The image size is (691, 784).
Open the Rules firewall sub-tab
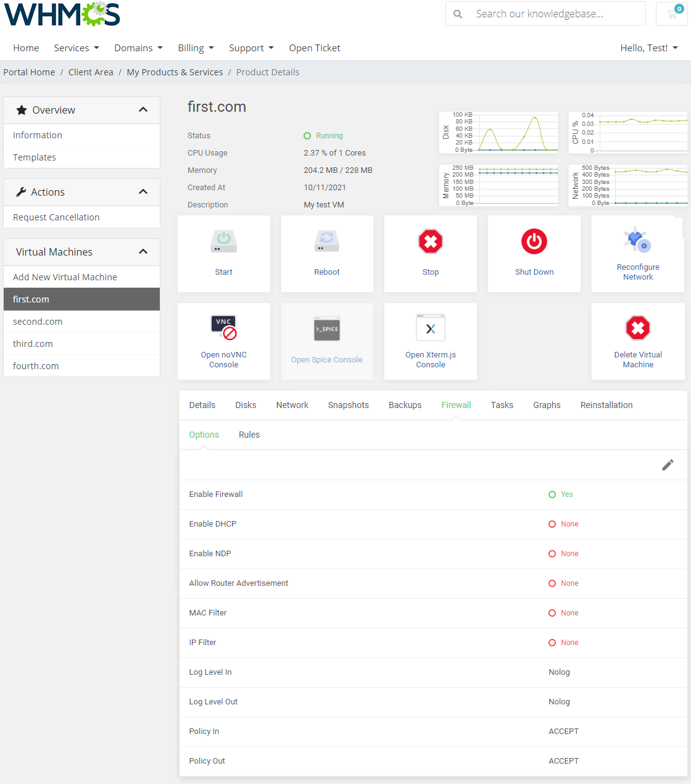pyautogui.click(x=249, y=435)
